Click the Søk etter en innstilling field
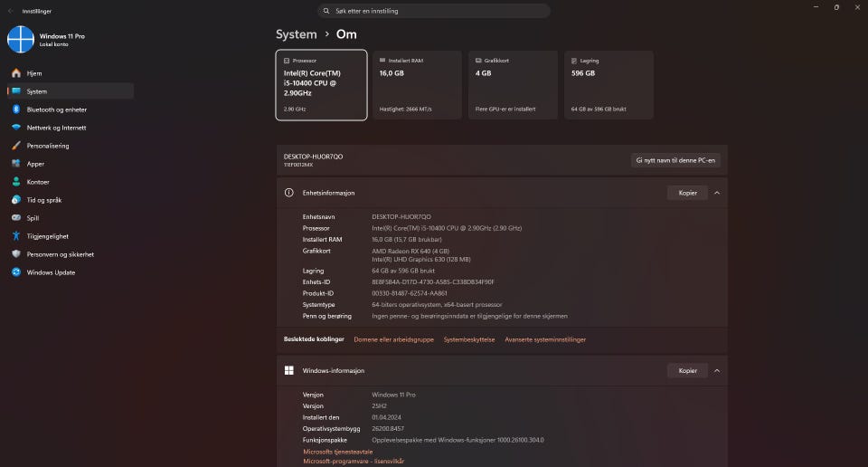This screenshot has height=467, width=868. (x=434, y=11)
